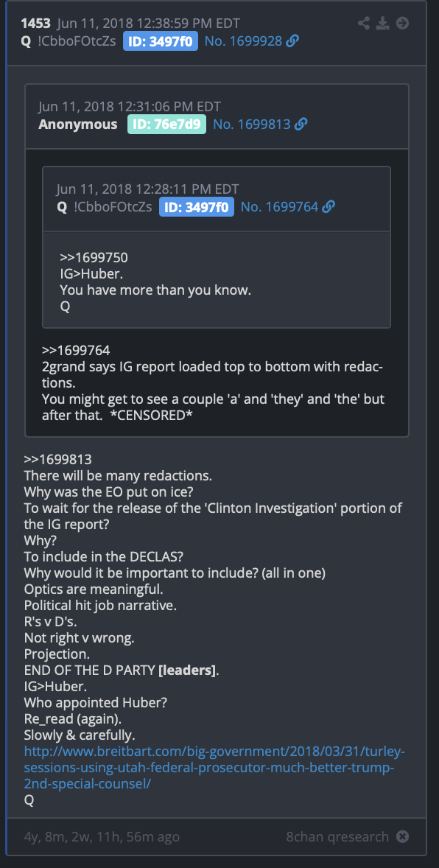This screenshot has width=439, height=868.
Task: Click the nested blue ID: 3497f0 badge
Action: click(197, 207)
